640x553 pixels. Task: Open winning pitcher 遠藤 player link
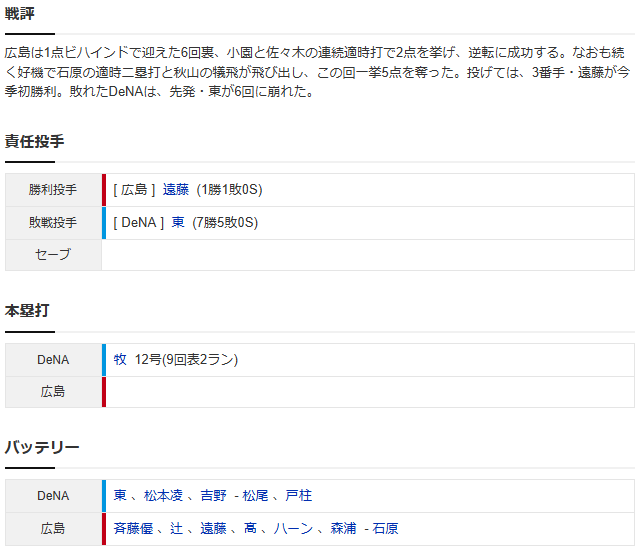176,190
